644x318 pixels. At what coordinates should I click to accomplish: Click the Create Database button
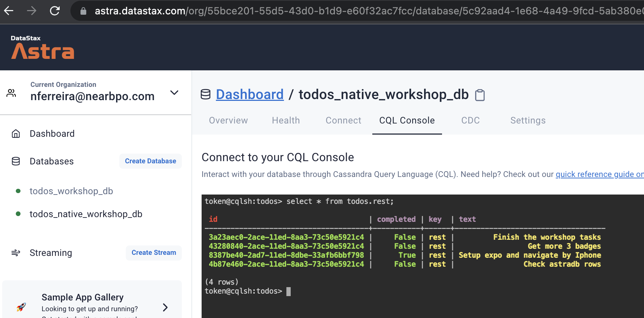click(151, 161)
